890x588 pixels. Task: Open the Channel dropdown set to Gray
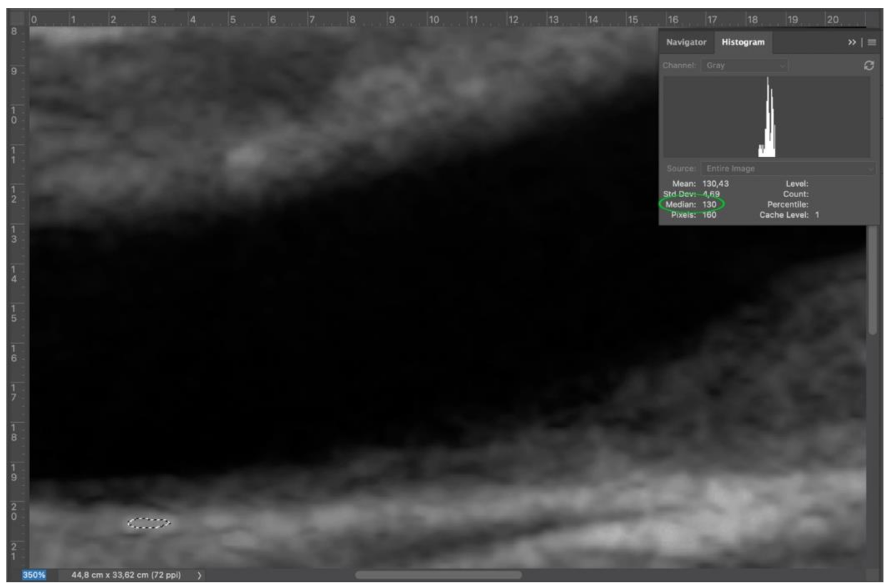[x=745, y=64]
